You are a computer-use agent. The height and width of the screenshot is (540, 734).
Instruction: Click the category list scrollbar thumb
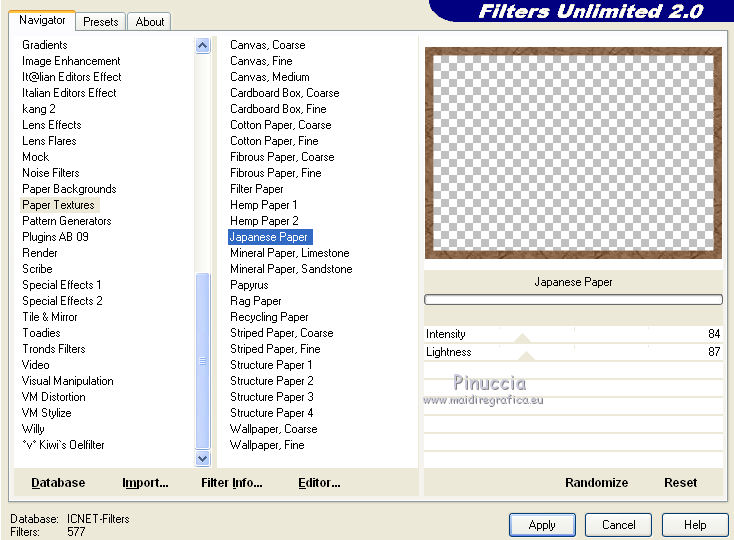(202, 361)
